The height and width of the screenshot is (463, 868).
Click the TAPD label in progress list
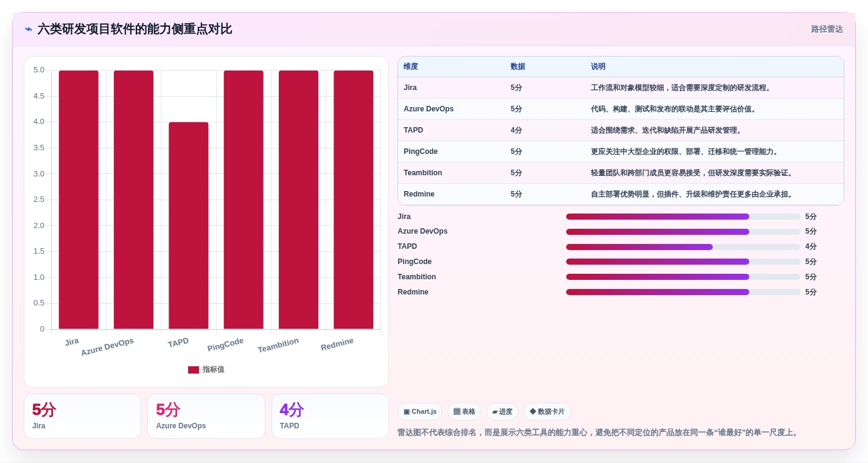tap(407, 246)
